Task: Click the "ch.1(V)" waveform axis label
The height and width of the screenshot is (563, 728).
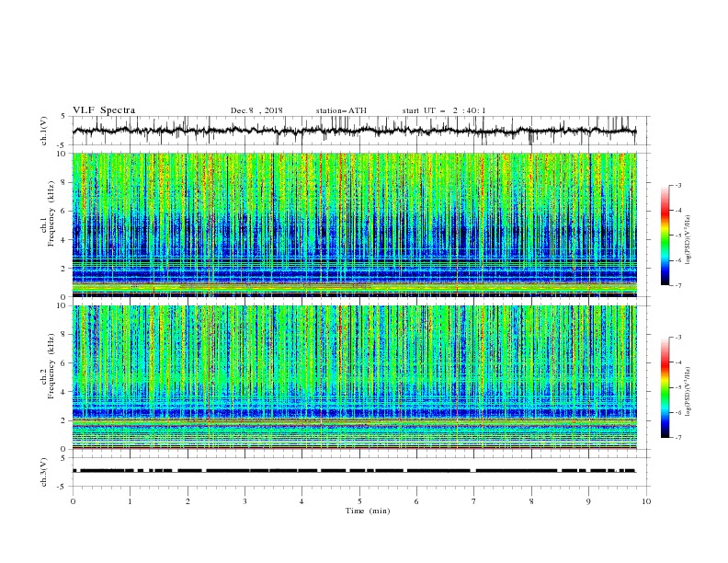Action: point(44,131)
